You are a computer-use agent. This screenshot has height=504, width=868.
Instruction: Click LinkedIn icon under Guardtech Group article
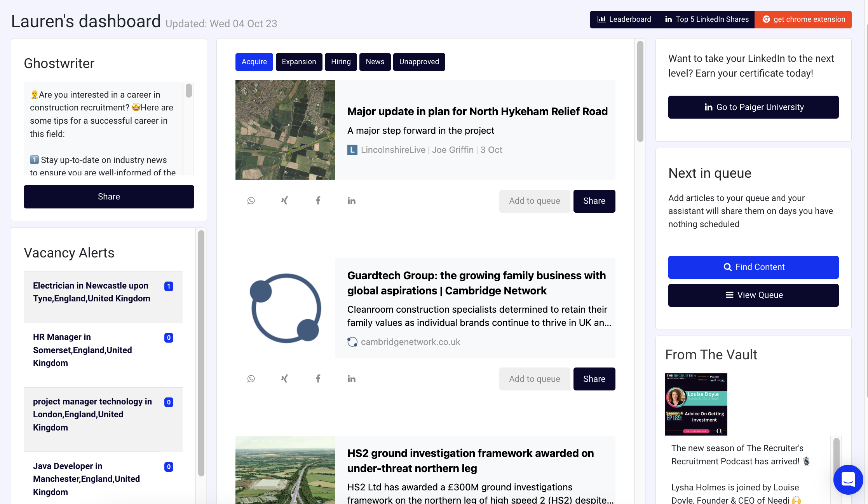pos(352,379)
